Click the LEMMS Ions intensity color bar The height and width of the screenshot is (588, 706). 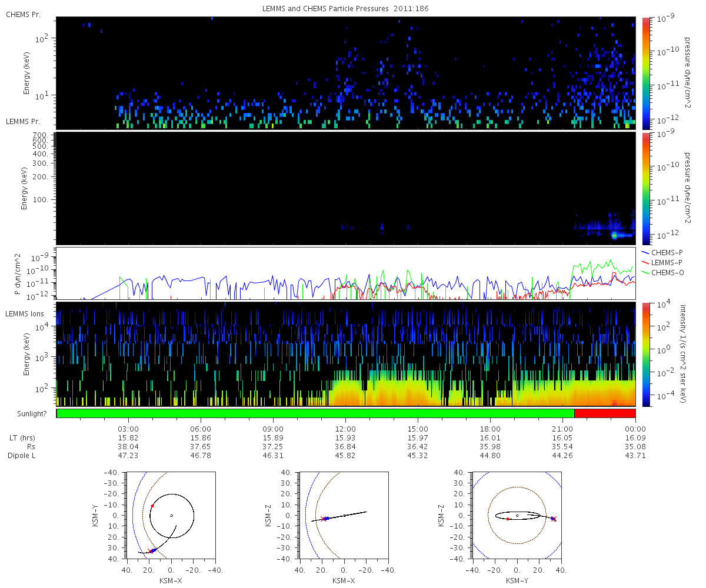645,354
